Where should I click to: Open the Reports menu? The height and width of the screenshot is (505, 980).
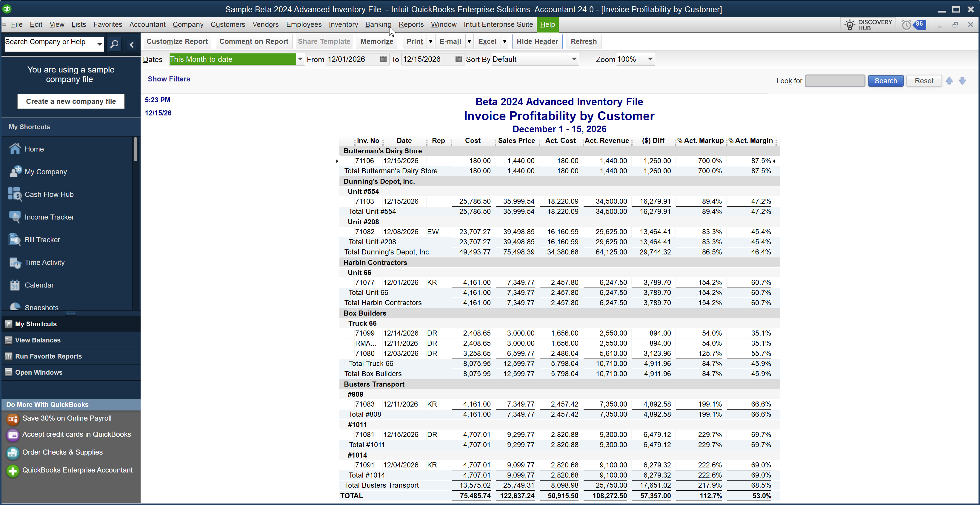pyautogui.click(x=411, y=24)
